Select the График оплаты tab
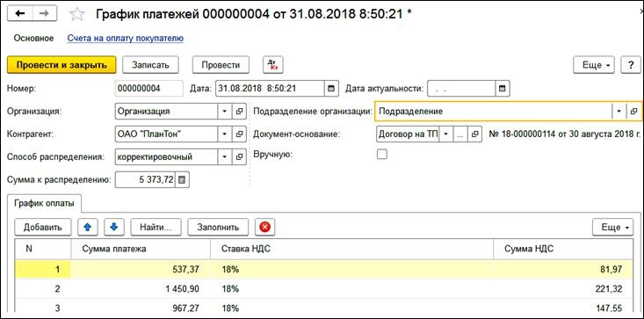The height and width of the screenshot is (319, 644). pyautogui.click(x=45, y=203)
